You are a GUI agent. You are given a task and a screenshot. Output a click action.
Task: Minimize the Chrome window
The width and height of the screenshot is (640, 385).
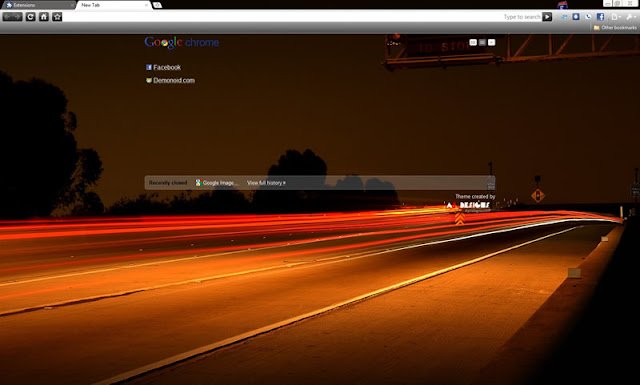tap(608, 3)
